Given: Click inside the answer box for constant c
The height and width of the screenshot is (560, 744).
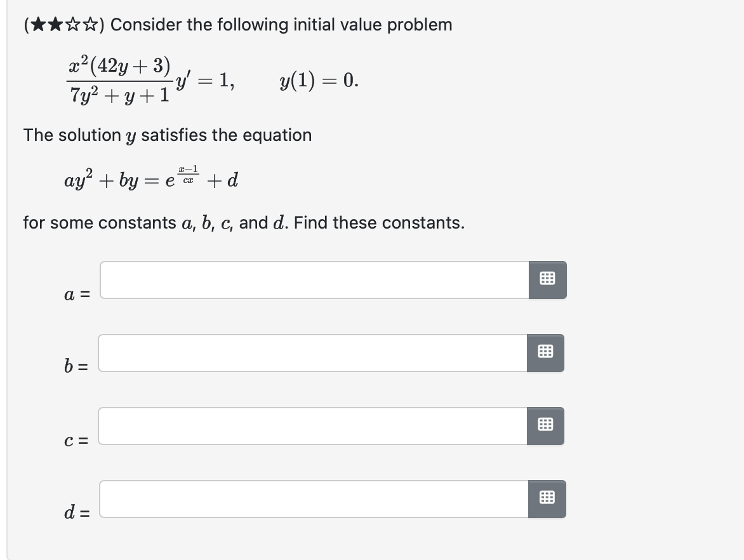Looking at the screenshot, I should pyautogui.click(x=311, y=426).
